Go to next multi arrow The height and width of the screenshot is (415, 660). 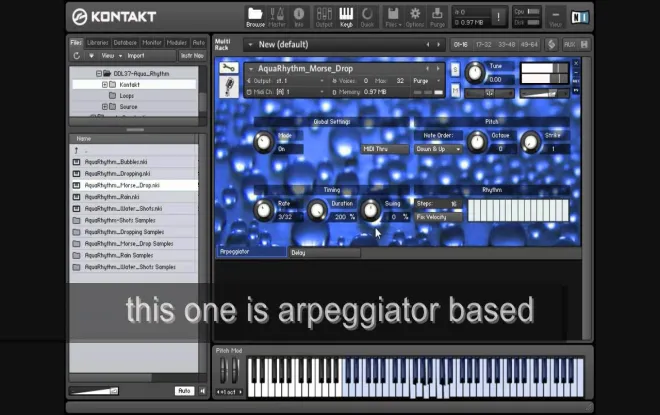439,45
